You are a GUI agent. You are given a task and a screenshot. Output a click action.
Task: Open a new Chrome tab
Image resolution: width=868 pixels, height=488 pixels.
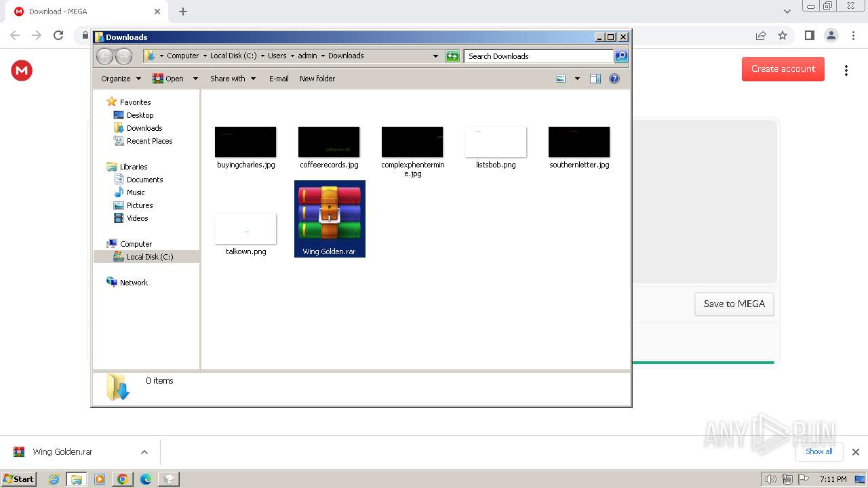[x=183, y=12]
